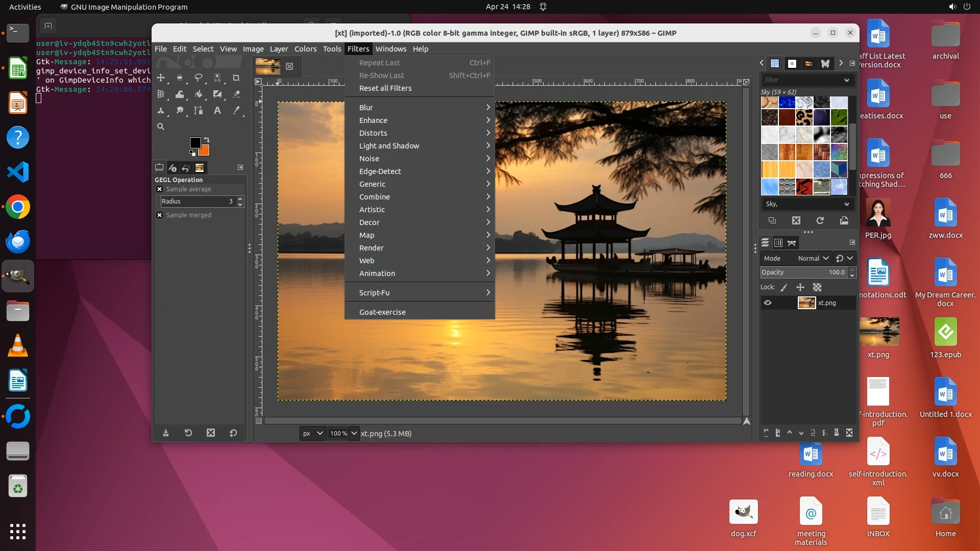Toggle the Sample average checkbox
Image resolution: width=980 pixels, height=551 pixels.
pyautogui.click(x=159, y=189)
